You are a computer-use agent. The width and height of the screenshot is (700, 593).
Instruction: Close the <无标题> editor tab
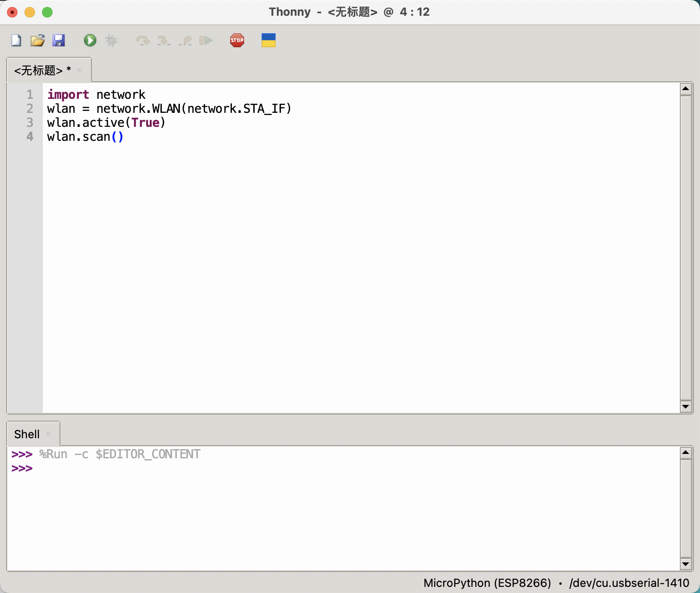(80, 70)
